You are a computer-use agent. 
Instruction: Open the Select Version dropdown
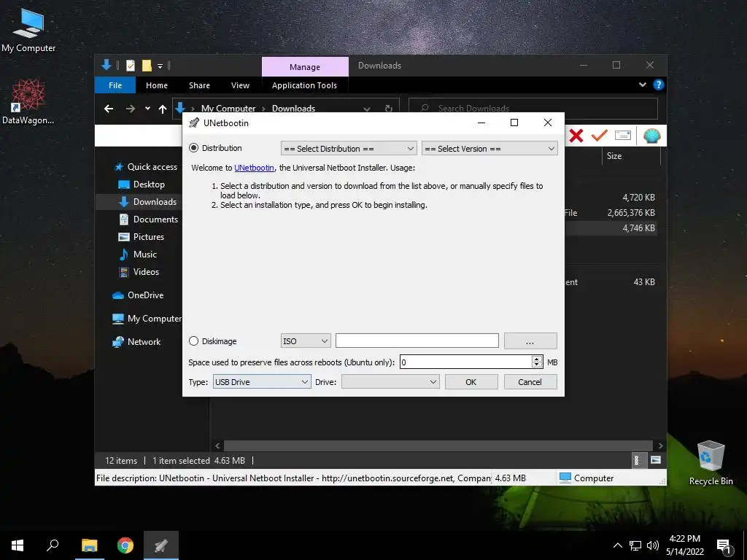(x=489, y=149)
